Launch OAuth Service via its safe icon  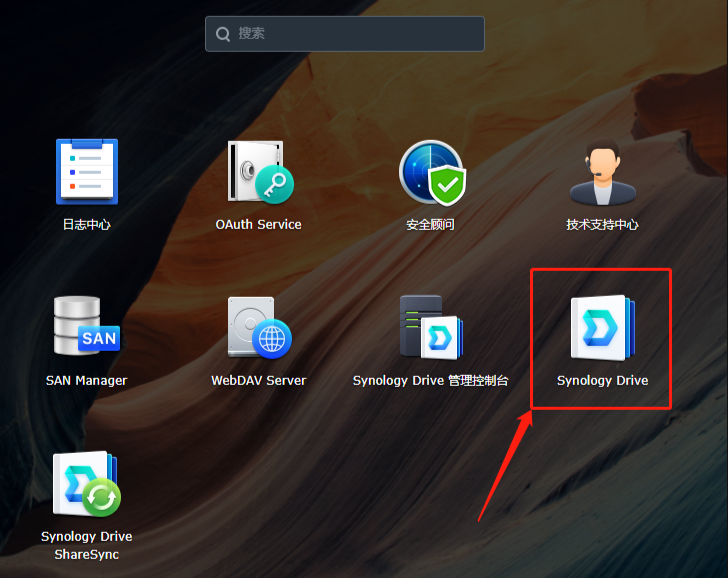pos(258,171)
